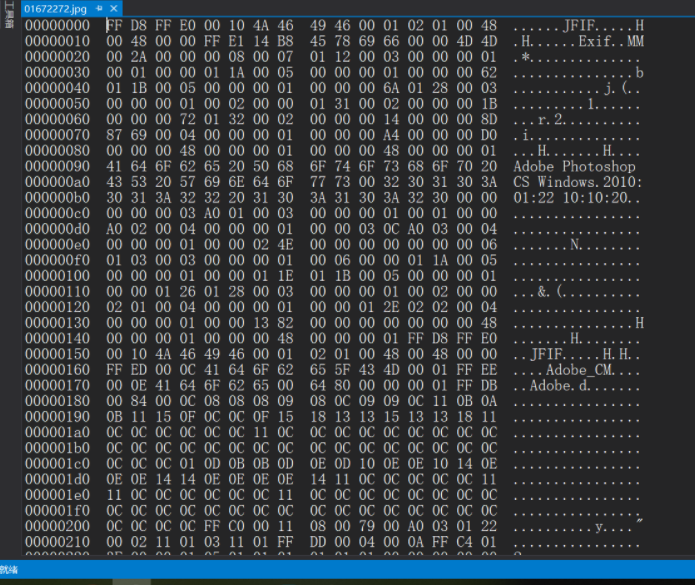Image resolution: width=695 pixels, height=585 pixels.
Task: Click byte 2A in row 00000020
Action: pyautogui.click(x=139, y=57)
